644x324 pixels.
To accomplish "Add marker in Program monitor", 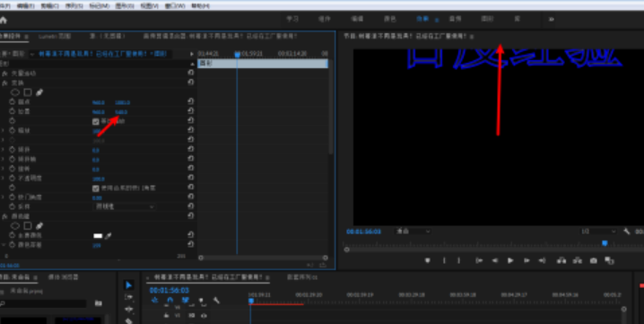I will (x=428, y=260).
